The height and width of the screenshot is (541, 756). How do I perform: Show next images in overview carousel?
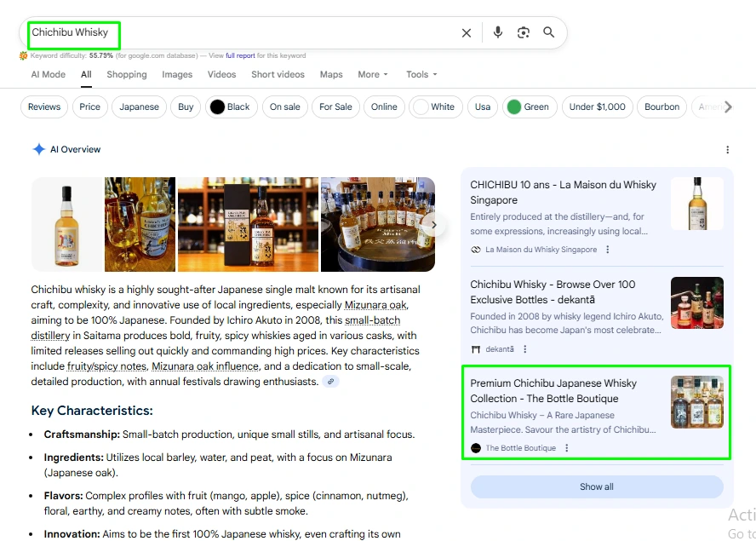(x=433, y=225)
